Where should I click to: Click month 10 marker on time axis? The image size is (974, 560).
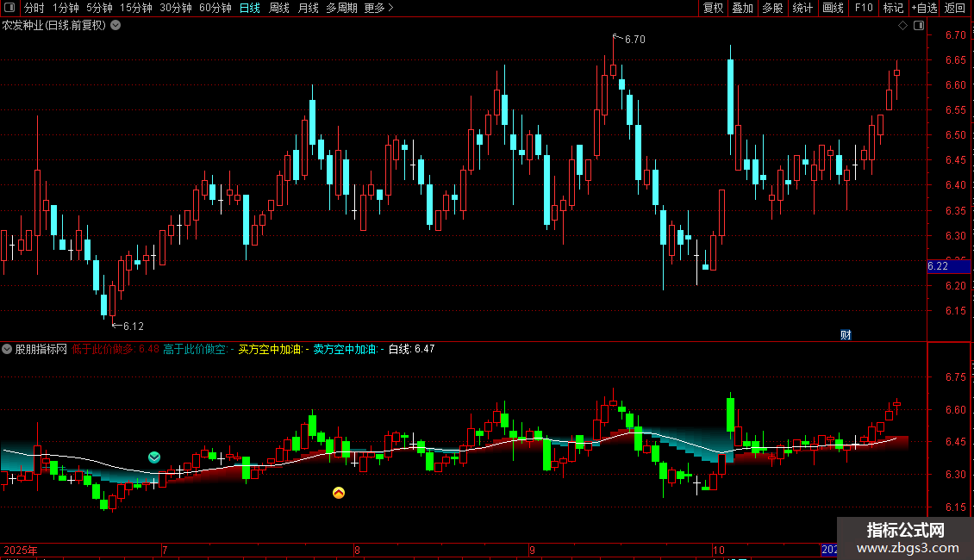pyautogui.click(x=719, y=550)
